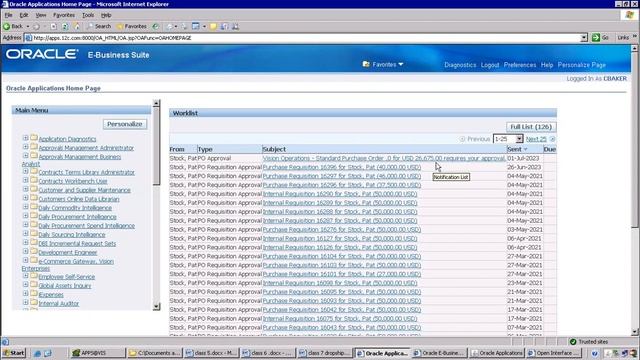Open the Tools menu

click(88, 15)
